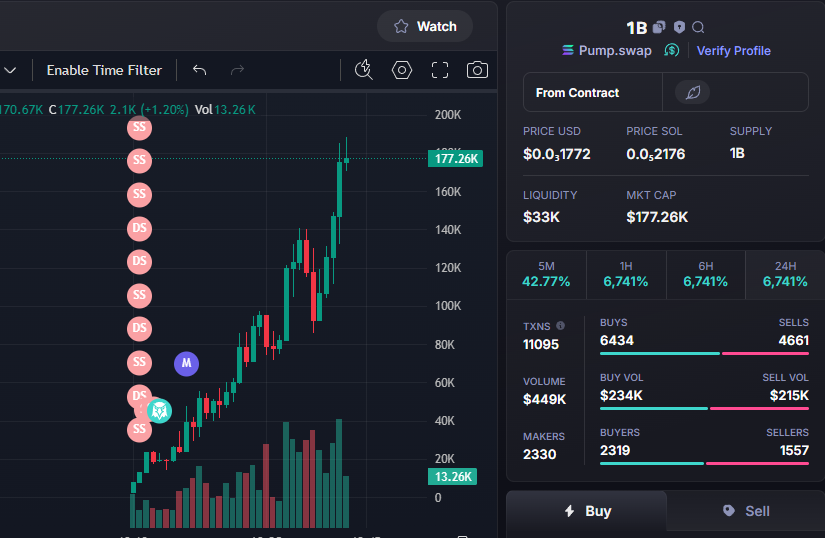
Task: Click the supply value 1B
Action: 737,153
